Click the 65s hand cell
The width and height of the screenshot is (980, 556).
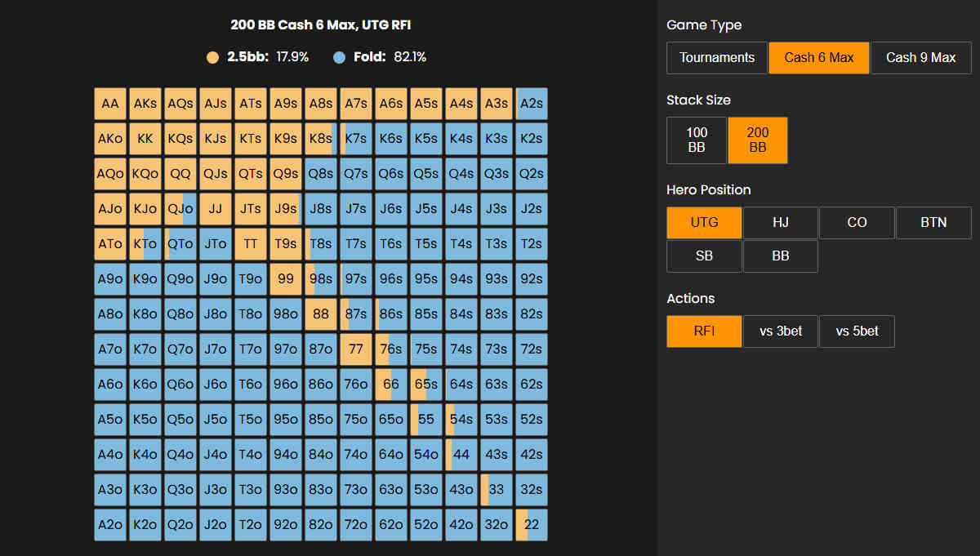tap(426, 385)
